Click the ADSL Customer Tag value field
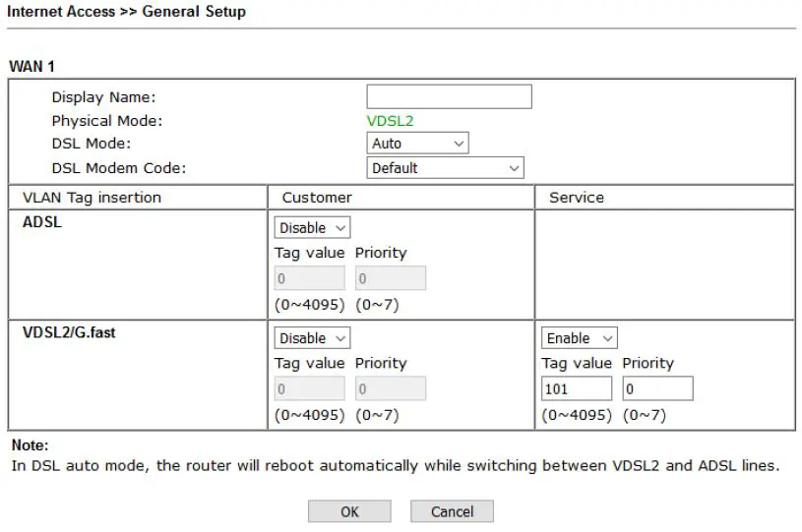Screen dimensions: 802x532 [x=309, y=279]
